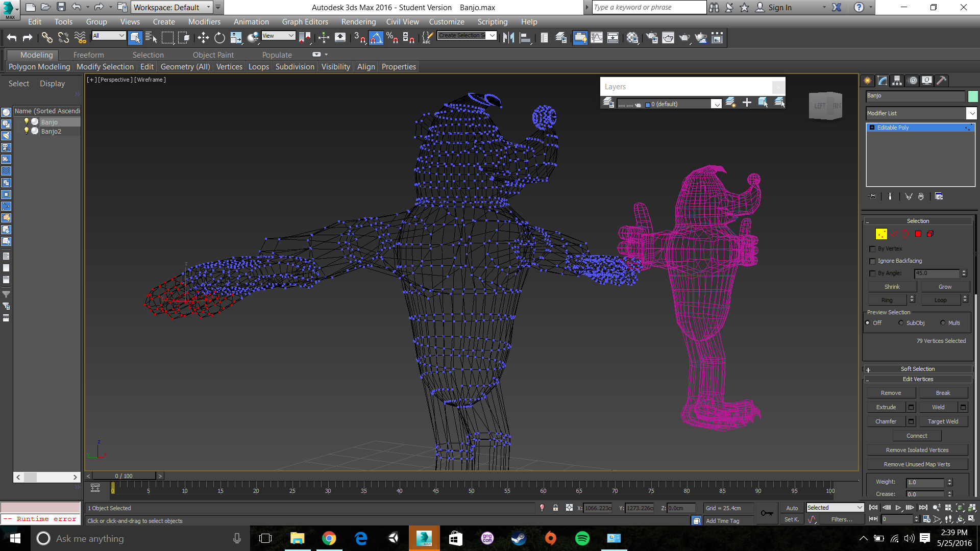The image size is (980, 551).
Task: Activate the Select and Move tool
Action: tap(203, 38)
